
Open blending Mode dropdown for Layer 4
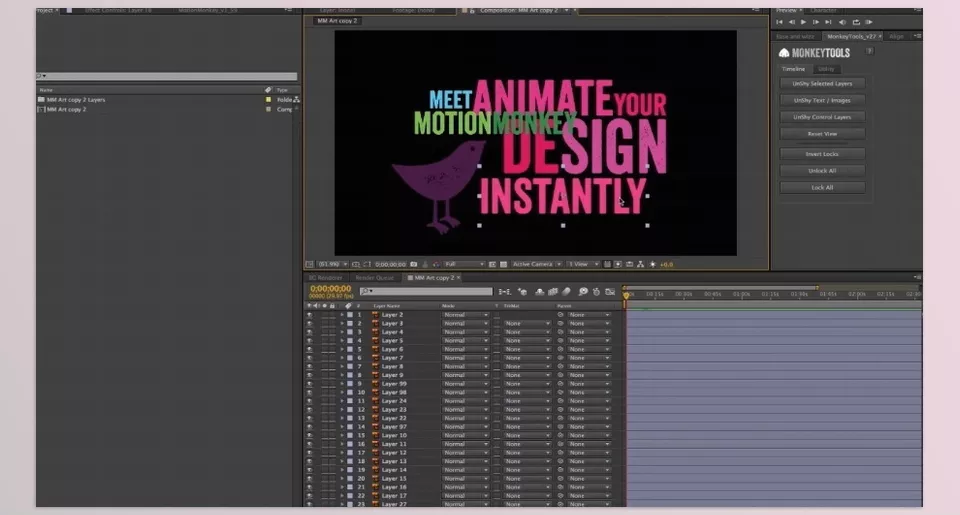point(465,332)
